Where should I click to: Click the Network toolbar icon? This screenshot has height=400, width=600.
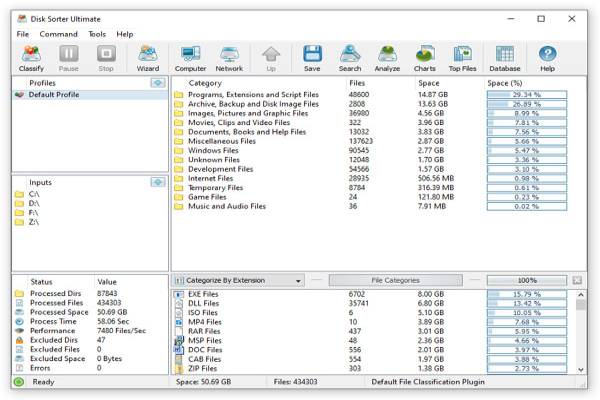(x=229, y=58)
